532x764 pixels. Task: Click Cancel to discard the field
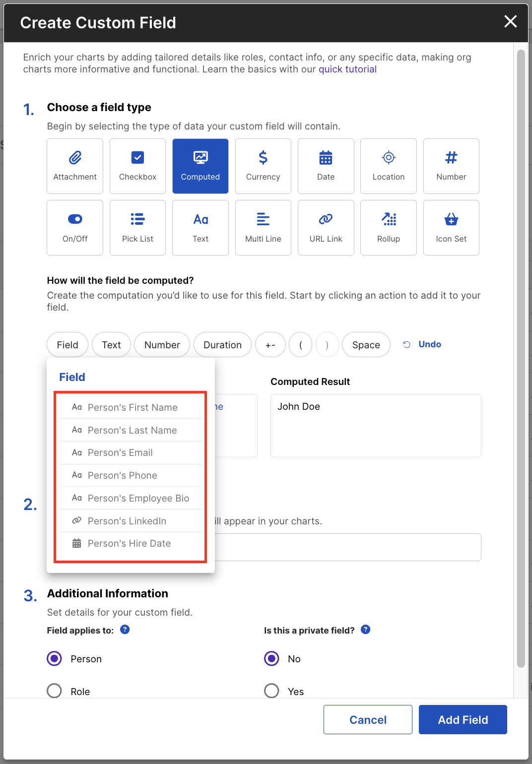(368, 719)
